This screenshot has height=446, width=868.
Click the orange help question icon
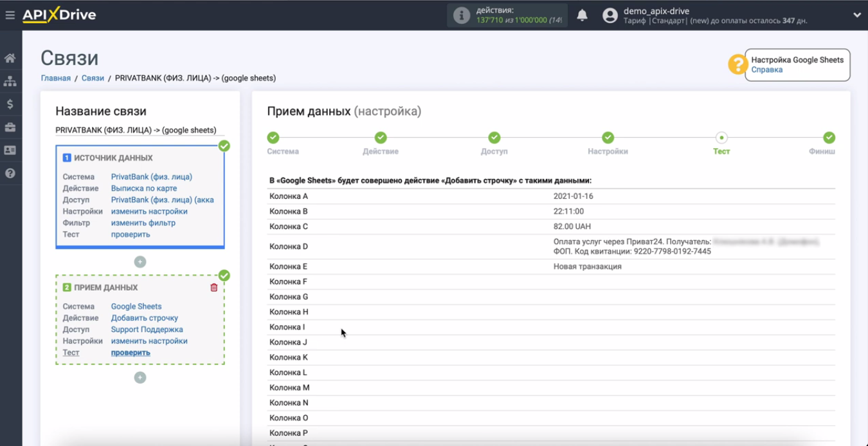pos(737,64)
